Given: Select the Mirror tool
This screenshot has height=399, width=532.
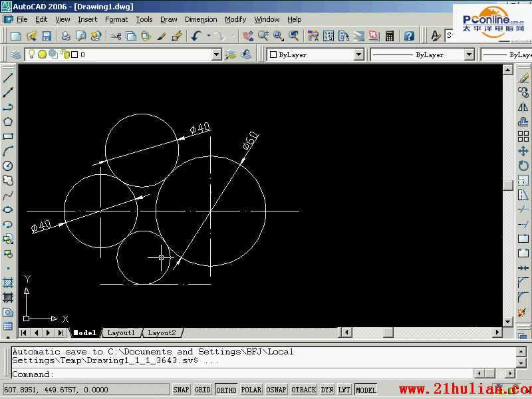Looking at the screenshot, I should 523,107.
